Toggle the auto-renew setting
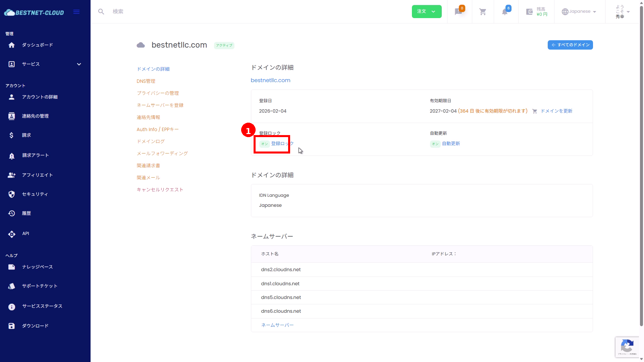Viewport: 644px width, 362px height. 450,143
